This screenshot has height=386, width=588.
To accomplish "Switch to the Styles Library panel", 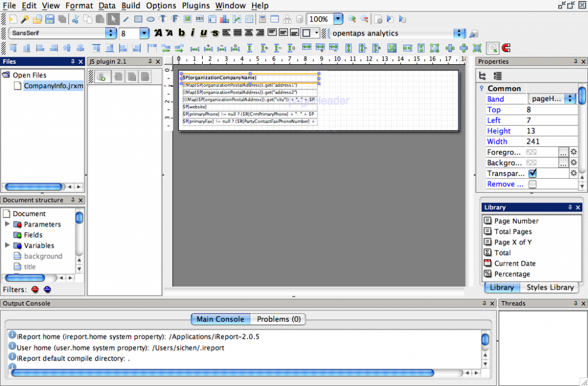I will 550,287.
